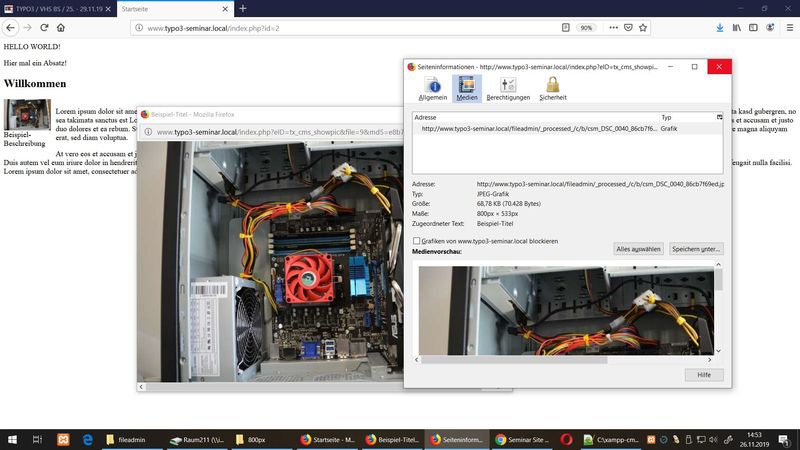The image size is (800, 450).
Task: Click the 'Alles auswählen' button
Action: [638, 248]
